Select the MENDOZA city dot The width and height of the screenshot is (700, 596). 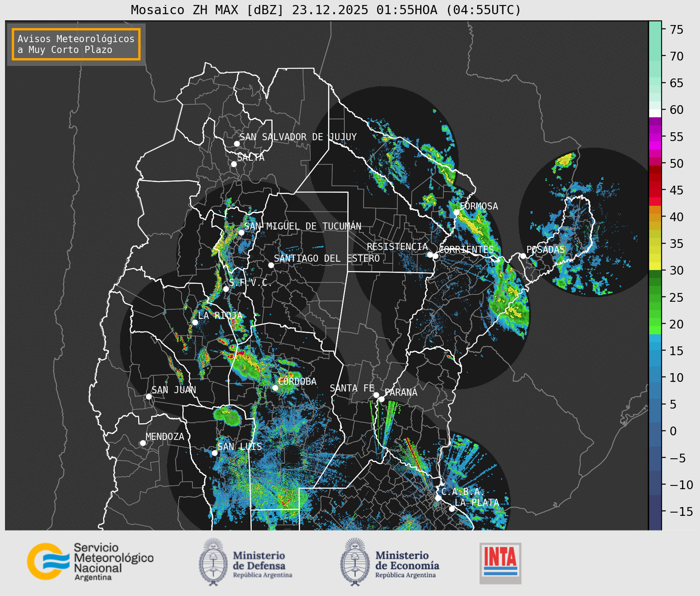(143, 443)
